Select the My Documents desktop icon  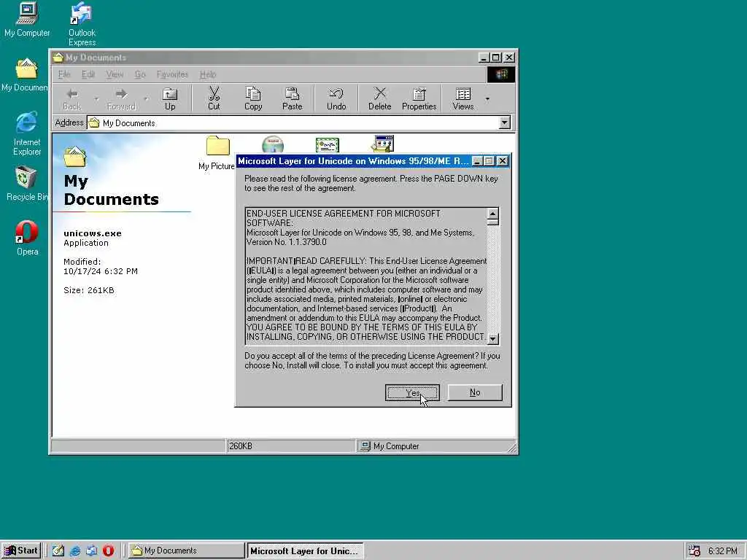click(x=25, y=75)
